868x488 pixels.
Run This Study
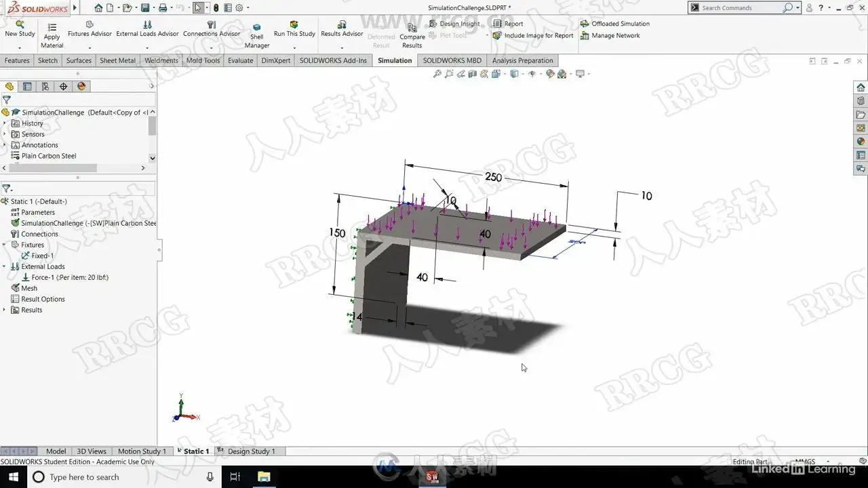click(x=294, y=29)
